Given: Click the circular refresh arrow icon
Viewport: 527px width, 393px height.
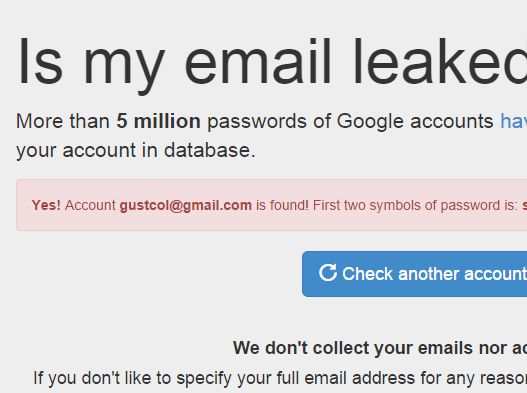Looking at the screenshot, I should coord(328,273).
